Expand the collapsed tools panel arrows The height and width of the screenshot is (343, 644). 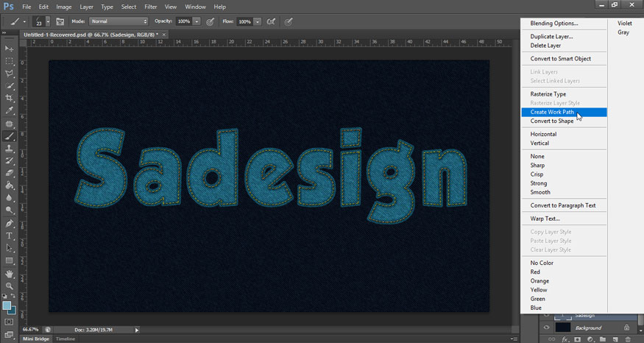(4, 33)
